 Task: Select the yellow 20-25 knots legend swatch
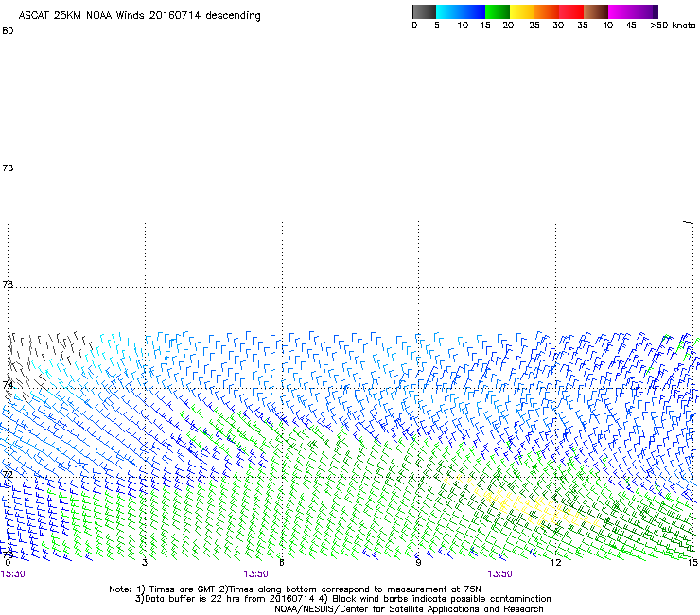click(522, 11)
